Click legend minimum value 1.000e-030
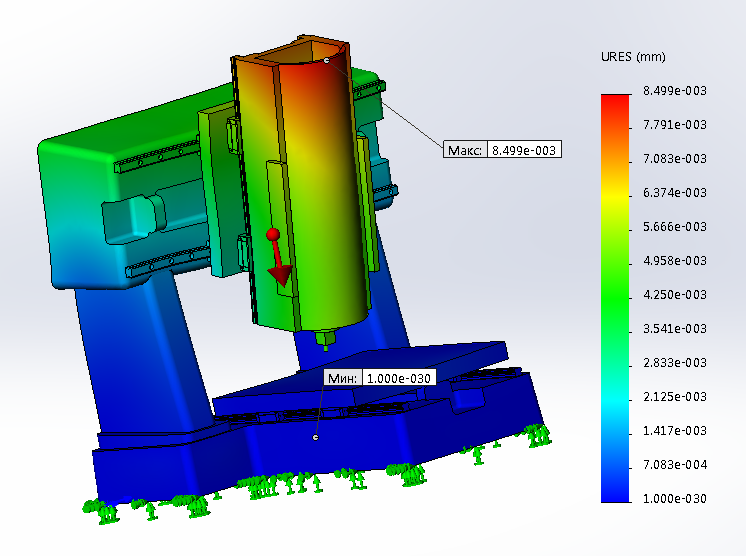 675,499
